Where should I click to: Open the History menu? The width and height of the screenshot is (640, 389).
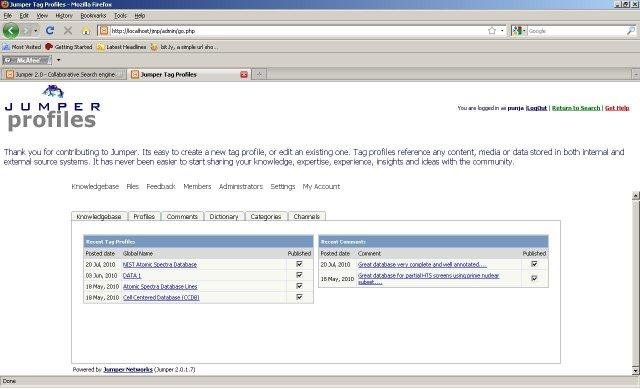pyautogui.click(x=64, y=16)
